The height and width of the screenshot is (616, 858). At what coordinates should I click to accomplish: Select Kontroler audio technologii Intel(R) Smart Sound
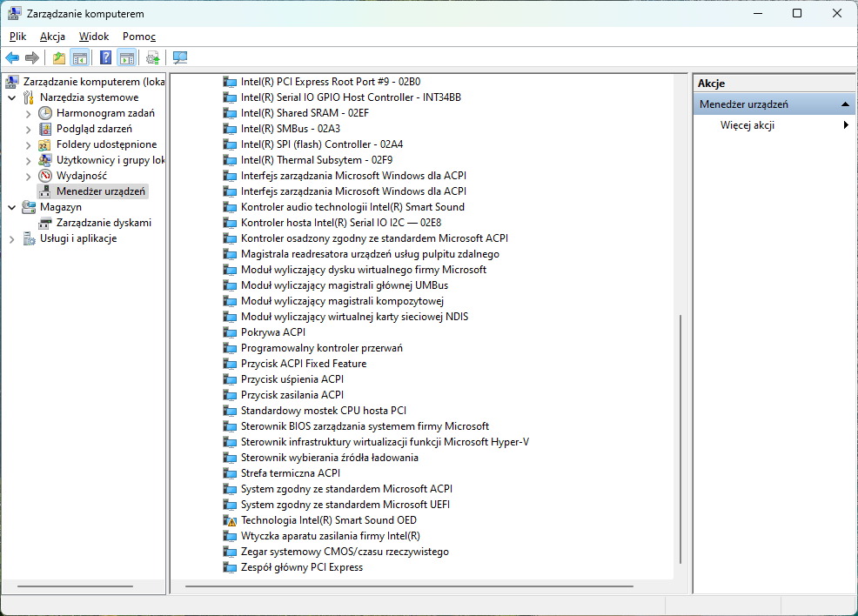tap(352, 207)
